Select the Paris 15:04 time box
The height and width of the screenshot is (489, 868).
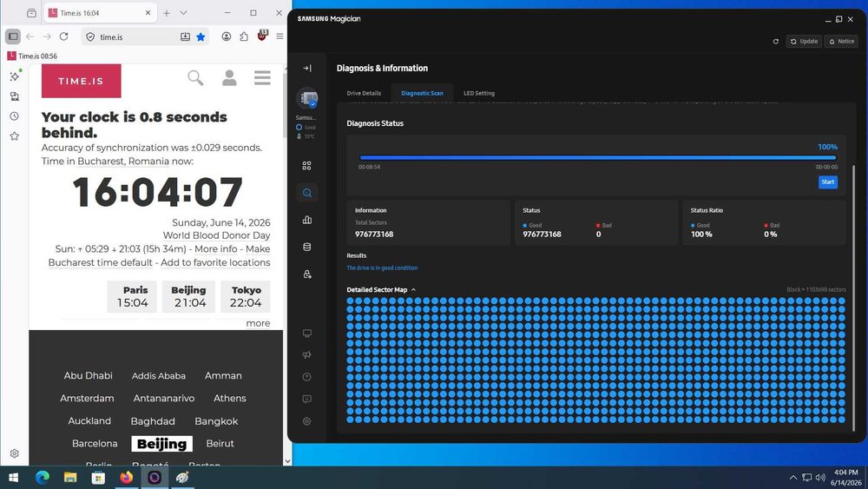point(132,297)
